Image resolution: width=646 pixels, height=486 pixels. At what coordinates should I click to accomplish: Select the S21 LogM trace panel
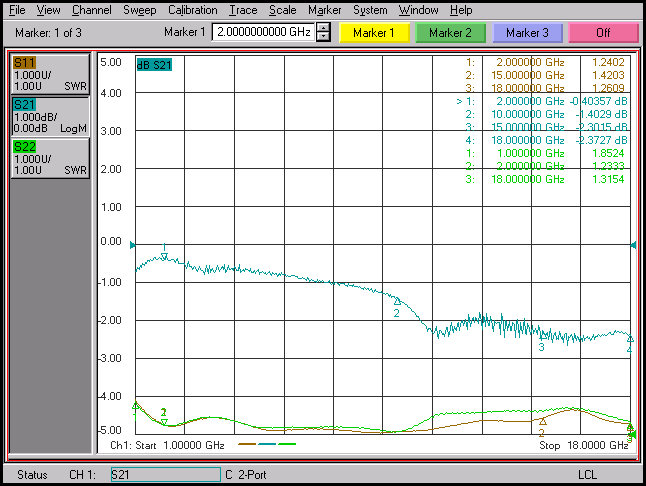tap(49, 116)
